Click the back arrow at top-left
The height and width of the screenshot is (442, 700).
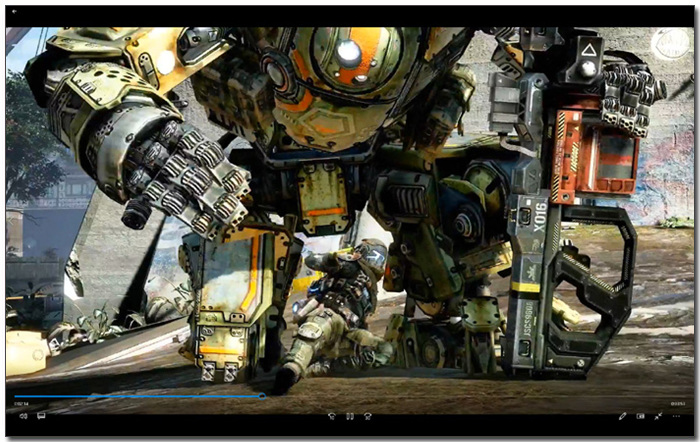(14, 11)
